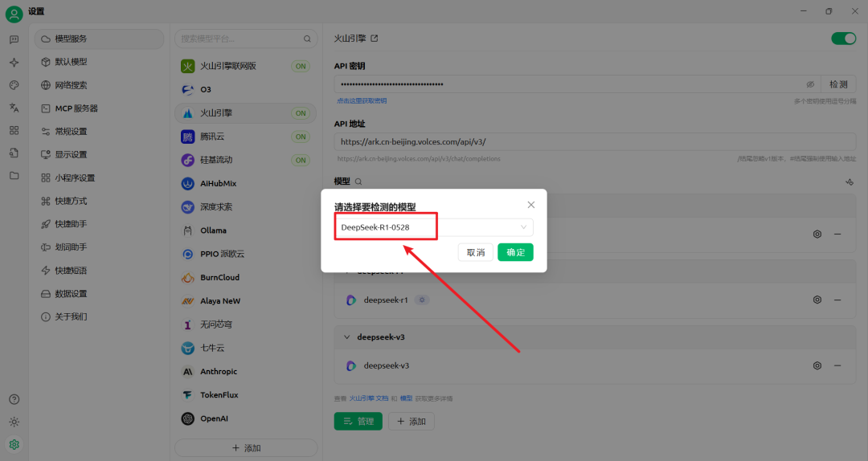
Task: Click 添加 button next to 管理
Action: pos(411,422)
